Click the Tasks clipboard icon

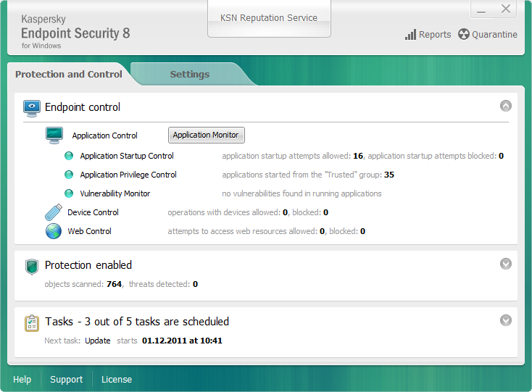tap(31, 322)
